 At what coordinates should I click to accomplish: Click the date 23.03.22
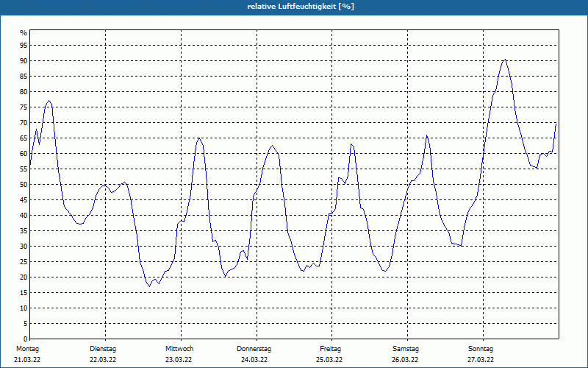click(179, 360)
